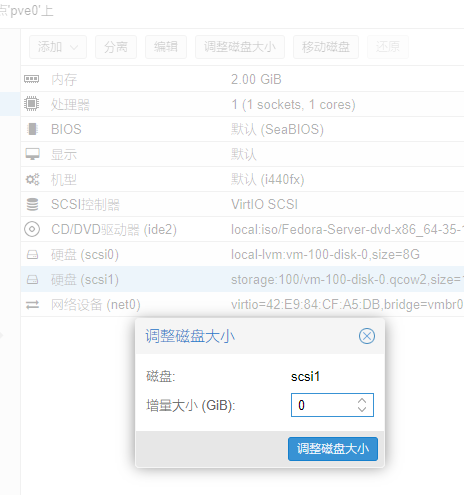464x495 pixels.
Task: Decrease the disk size increment with down arrow
Action: click(x=362, y=409)
